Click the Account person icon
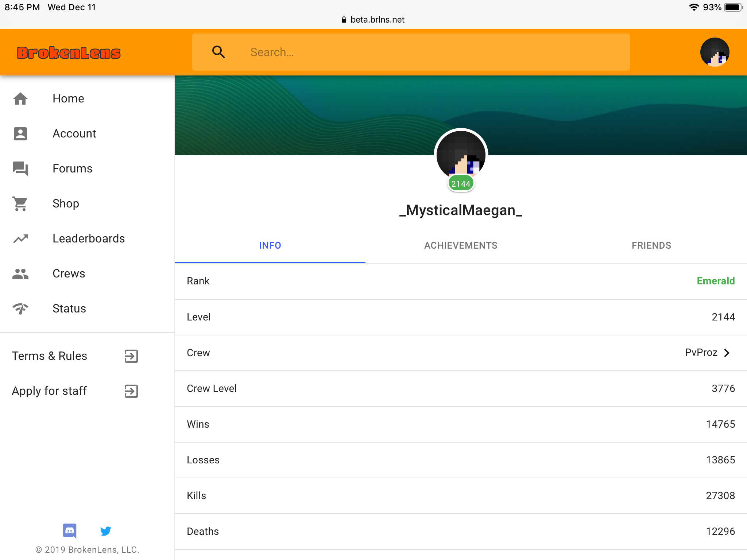The width and height of the screenshot is (747, 560). (x=20, y=133)
